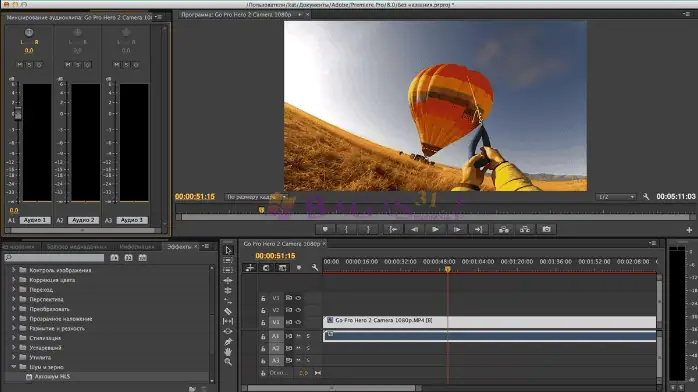698x392 pixels.
Task: Expand the Коррекция цвета effects folder
Action: pos(13,280)
